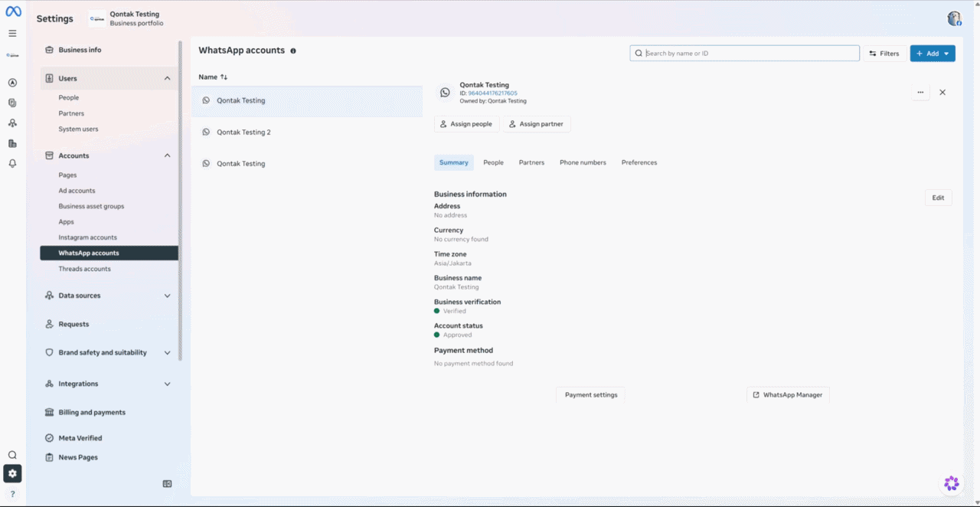The width and height of the screenshot is (980, 507).
Task: Open the three-dot more options button
Action: click(920, 92)
